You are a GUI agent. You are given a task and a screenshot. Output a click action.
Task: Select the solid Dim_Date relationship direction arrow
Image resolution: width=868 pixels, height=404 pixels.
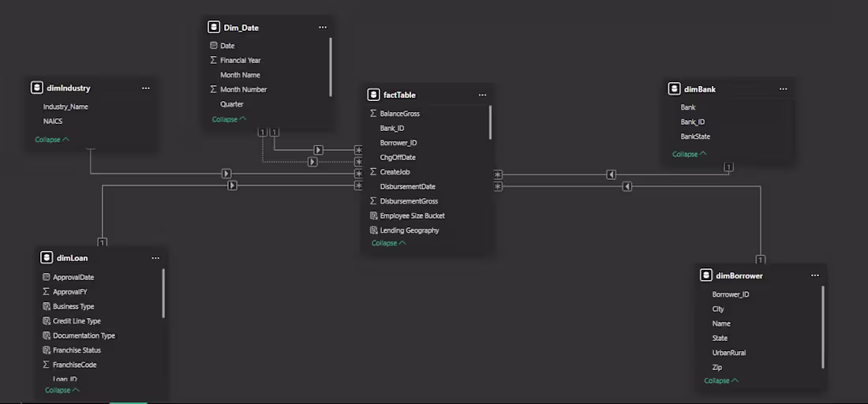(318, 150)
